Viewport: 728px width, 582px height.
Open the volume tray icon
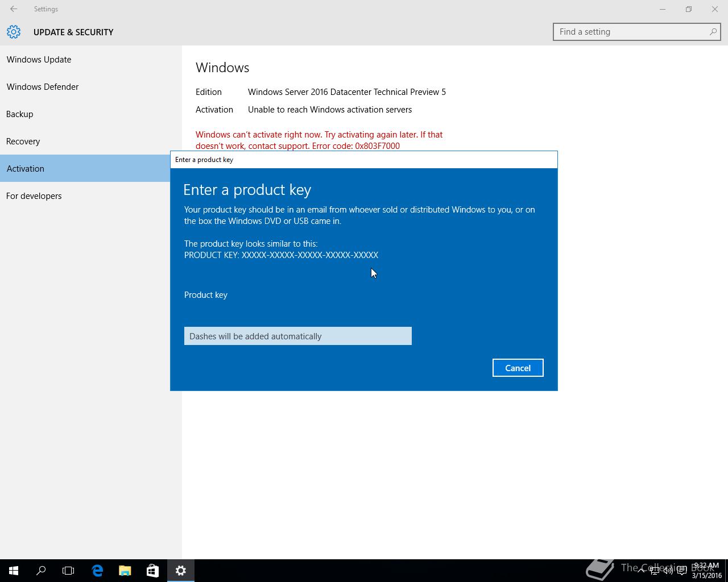pos(668,571)
